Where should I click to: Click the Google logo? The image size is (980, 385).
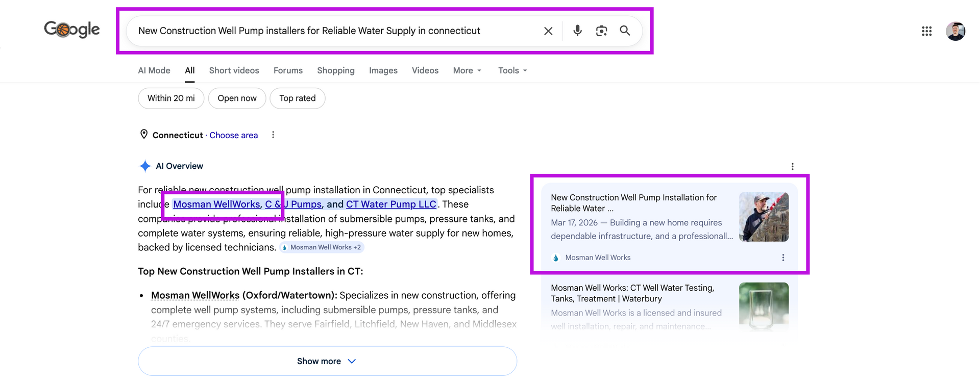[72, 30]
